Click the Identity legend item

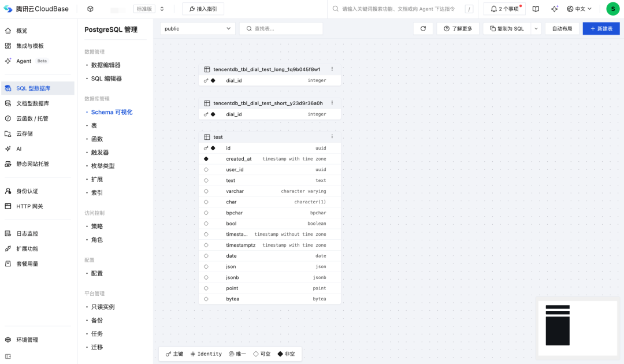[x=206, y=354]
